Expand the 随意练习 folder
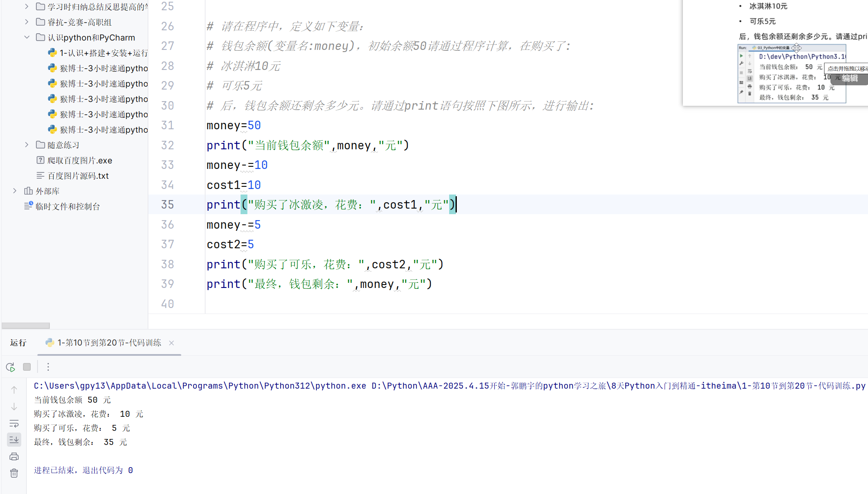The image size is (868, 494). click(27, 145)
